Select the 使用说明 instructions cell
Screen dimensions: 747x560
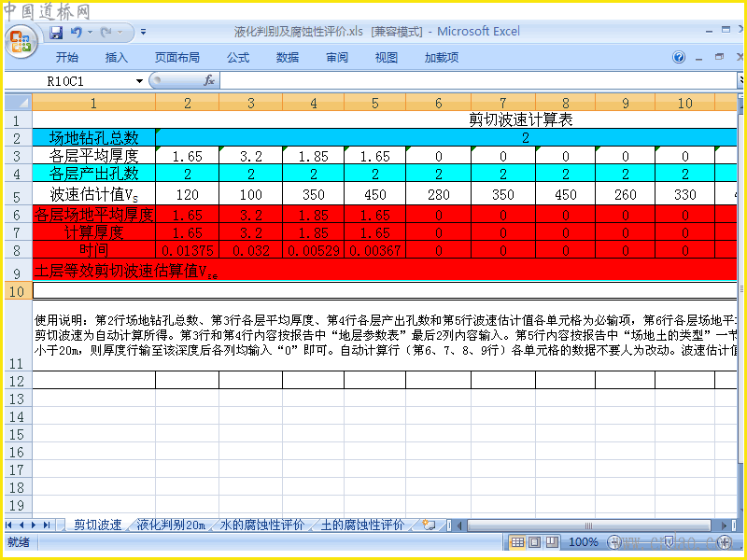[385, 335]
